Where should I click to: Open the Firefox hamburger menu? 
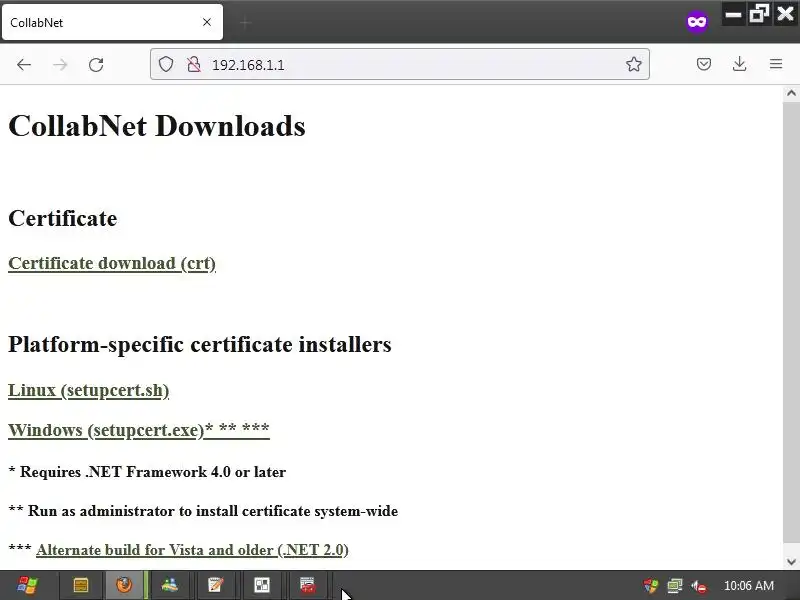[x=776, y=64]
